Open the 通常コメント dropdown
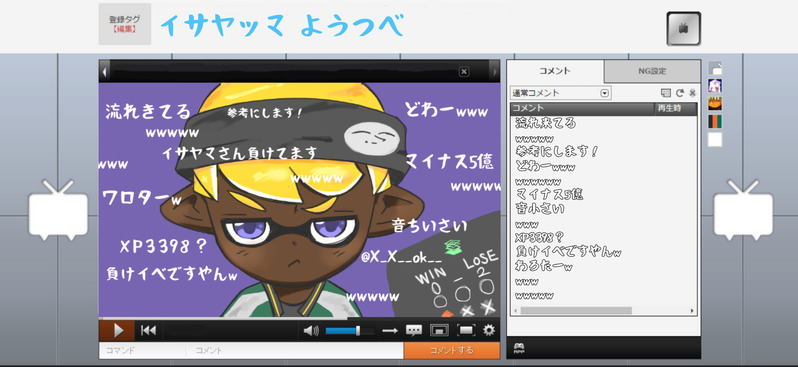798x367 pixels. (560, 93)
